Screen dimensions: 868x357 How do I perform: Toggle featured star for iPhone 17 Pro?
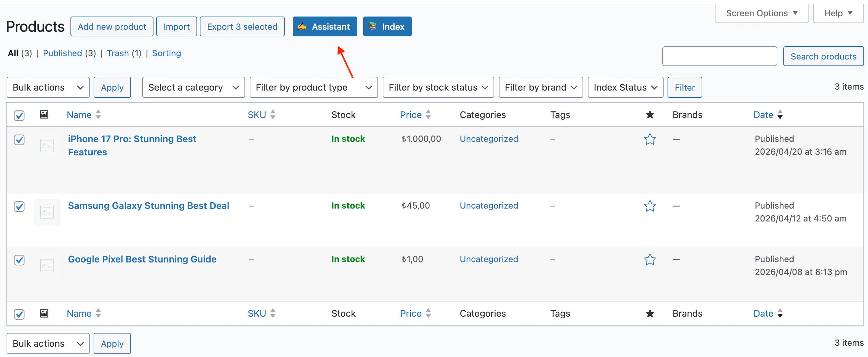pos(650,139)
